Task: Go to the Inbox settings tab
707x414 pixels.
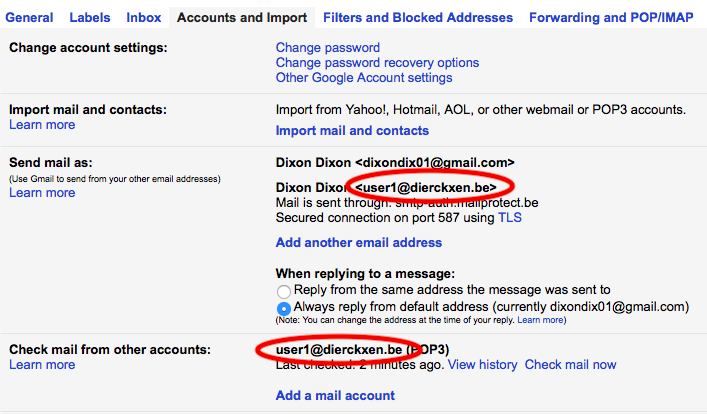Action: click(144, 18)
